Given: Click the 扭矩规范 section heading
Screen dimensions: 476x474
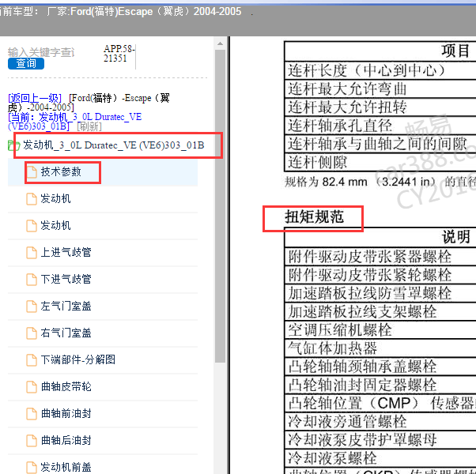Looking at the screenshot, I should tap(314, 217).
